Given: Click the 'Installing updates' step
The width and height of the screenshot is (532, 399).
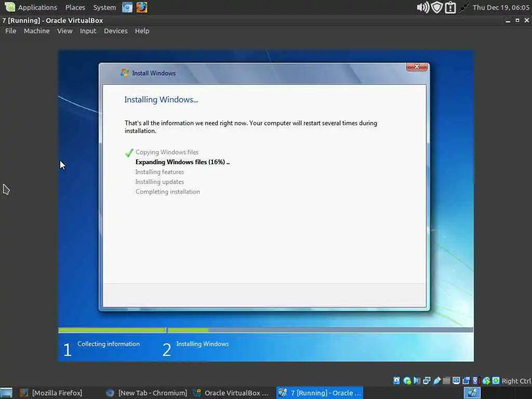Looking at the screenshot, I should click(159, 181).
